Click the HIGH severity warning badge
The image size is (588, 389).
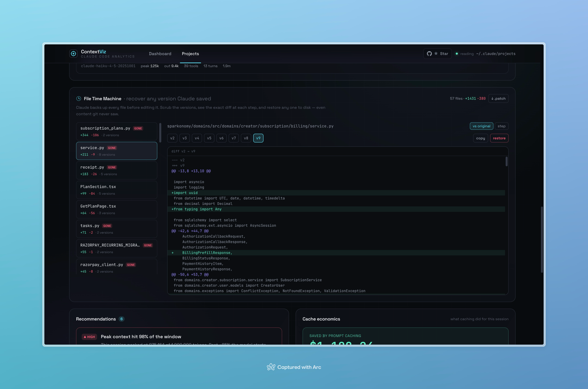(x=89, y=337)
